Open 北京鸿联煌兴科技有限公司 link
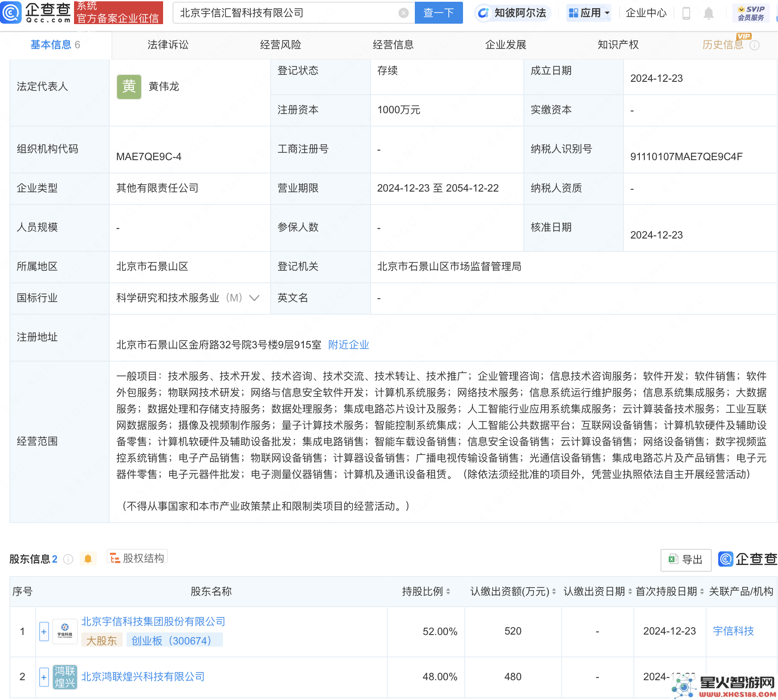Screen dimensions: 778x700 point(143,677)
